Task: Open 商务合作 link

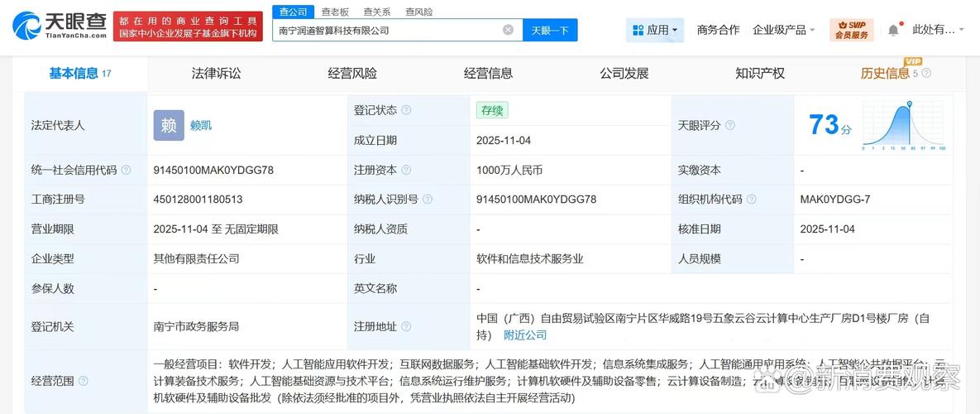Action: click(x=718, y=29)
